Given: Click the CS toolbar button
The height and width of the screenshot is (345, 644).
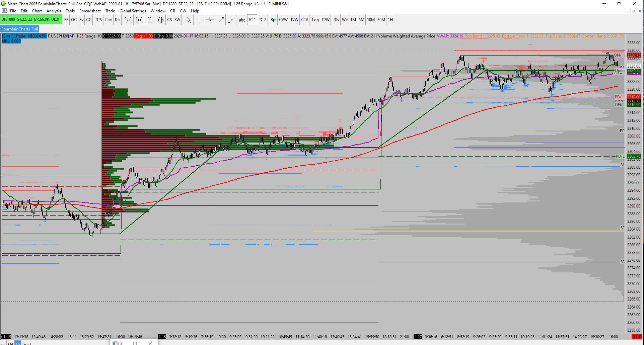Looking at the screenshot, I should (169, 20).
